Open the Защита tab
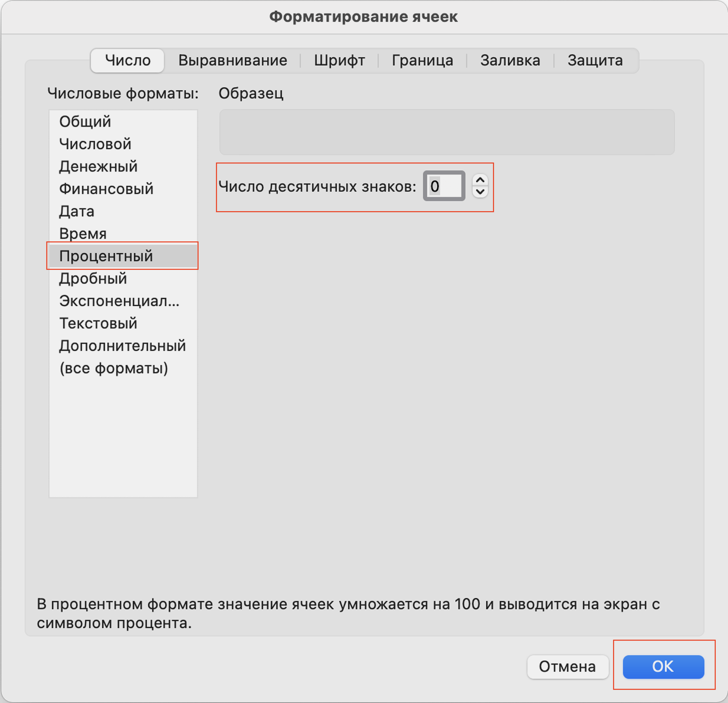This screenshot has height=703, width=728. pos(595,60)
